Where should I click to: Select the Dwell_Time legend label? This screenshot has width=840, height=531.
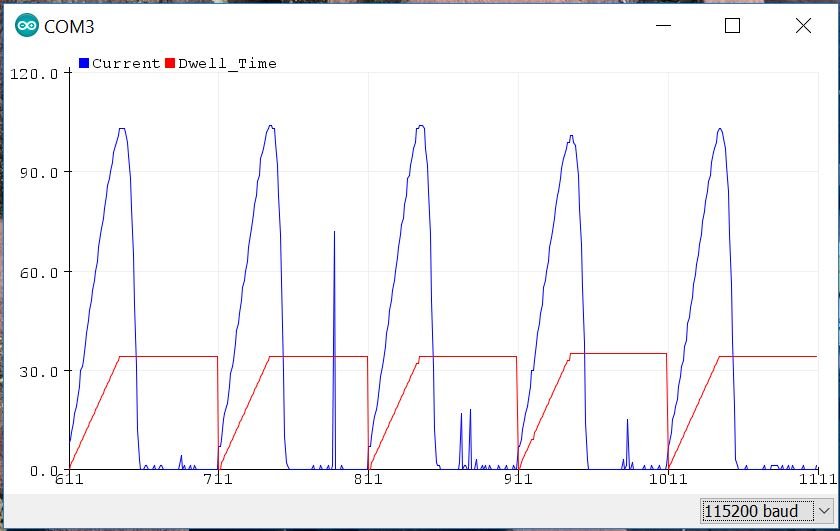click(227, 63)
